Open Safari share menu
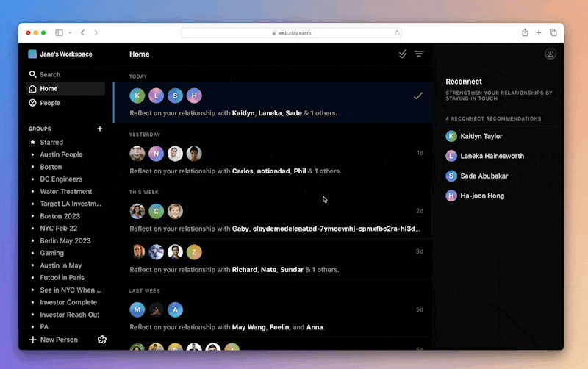 525,32
